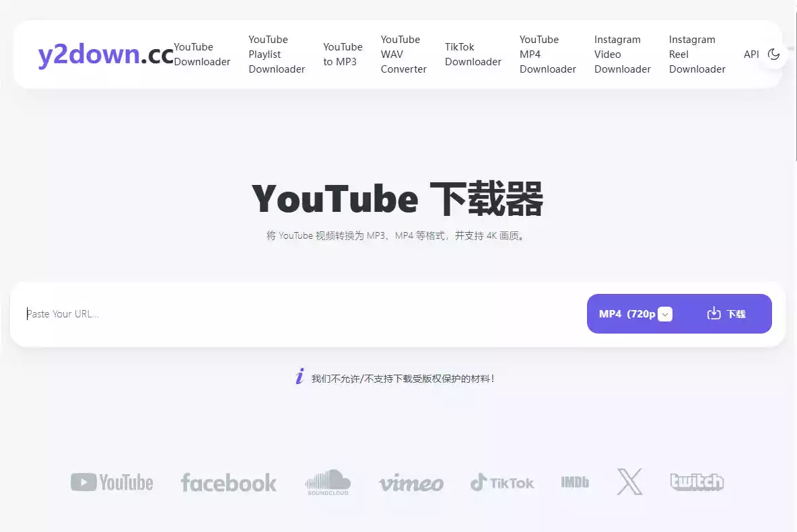Open YouTube Downloader nav item
This screenshot has height=532, width=797.
(x=202, y=54)
